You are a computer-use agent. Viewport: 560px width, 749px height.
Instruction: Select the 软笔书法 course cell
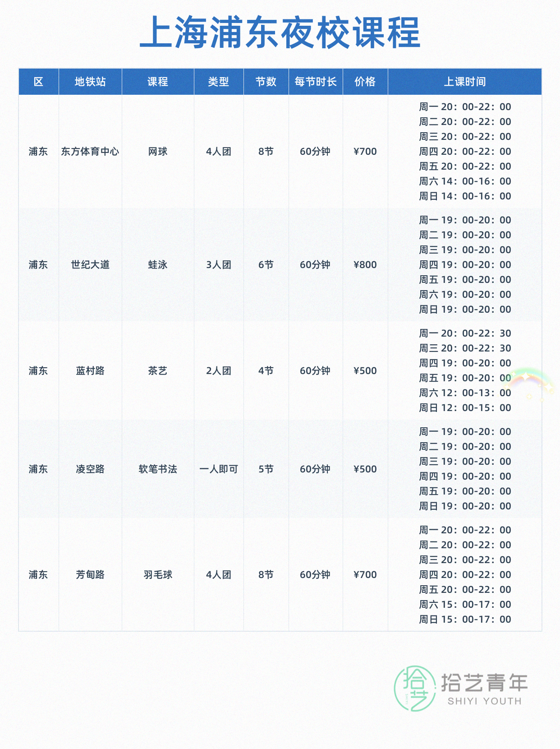point(158,469)
